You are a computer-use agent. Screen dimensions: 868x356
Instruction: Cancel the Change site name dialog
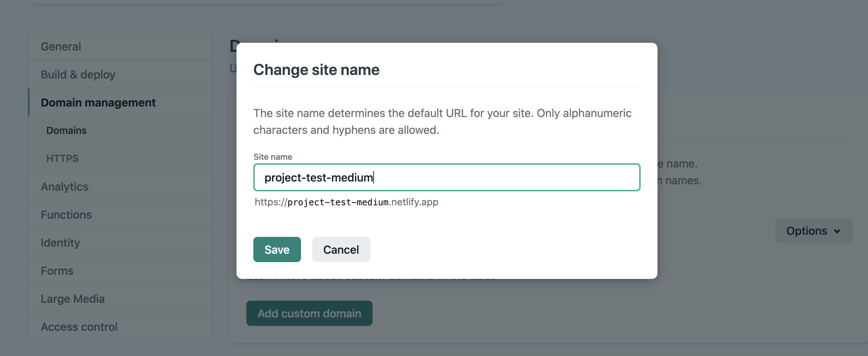click(x=341, y=249)
